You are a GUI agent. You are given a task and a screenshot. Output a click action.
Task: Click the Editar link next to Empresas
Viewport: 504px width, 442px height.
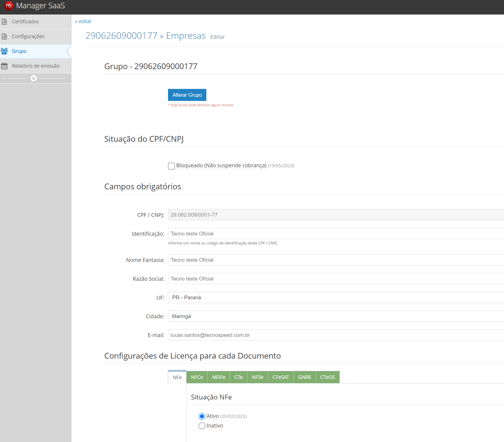(x=217, y=37)
